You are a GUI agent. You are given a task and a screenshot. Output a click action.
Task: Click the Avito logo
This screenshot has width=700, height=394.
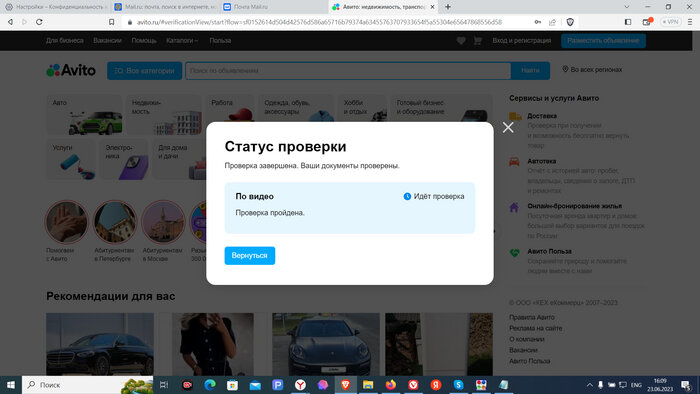click(71, 71)
